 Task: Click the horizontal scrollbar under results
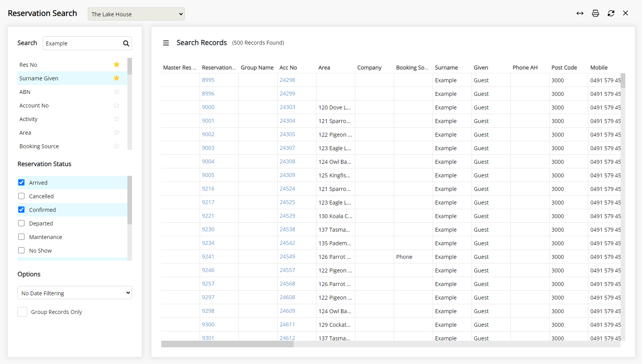tap(227, 344)
